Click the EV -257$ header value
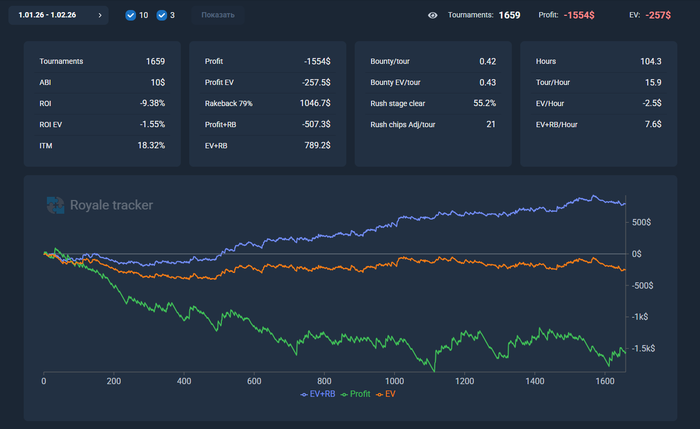The width and height of the screenshot is (700, 429). (x=657, y=16)
